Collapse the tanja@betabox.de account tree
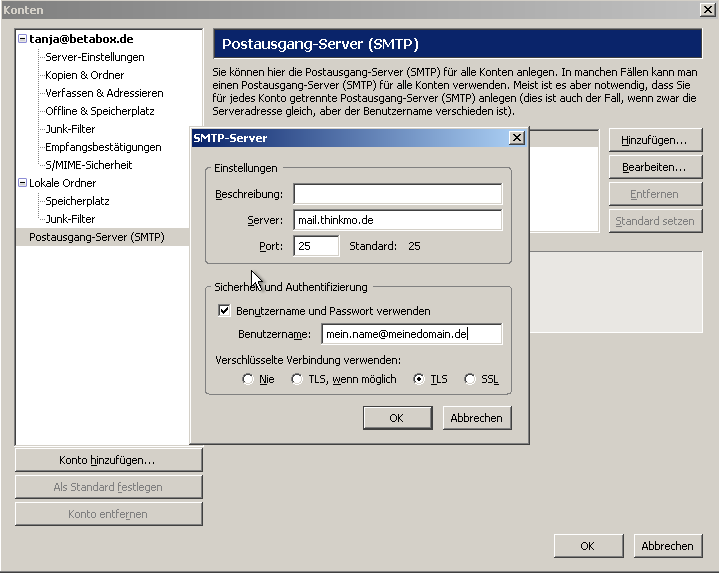Image resolution: width=719 pixels, height=573 pixels. click(x=22, y=39)
